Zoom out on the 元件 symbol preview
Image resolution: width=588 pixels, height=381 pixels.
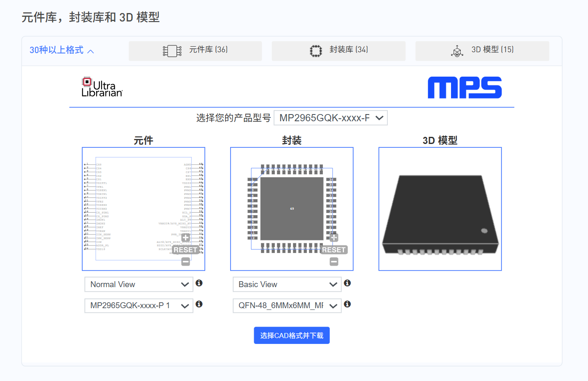click(185, 262)
